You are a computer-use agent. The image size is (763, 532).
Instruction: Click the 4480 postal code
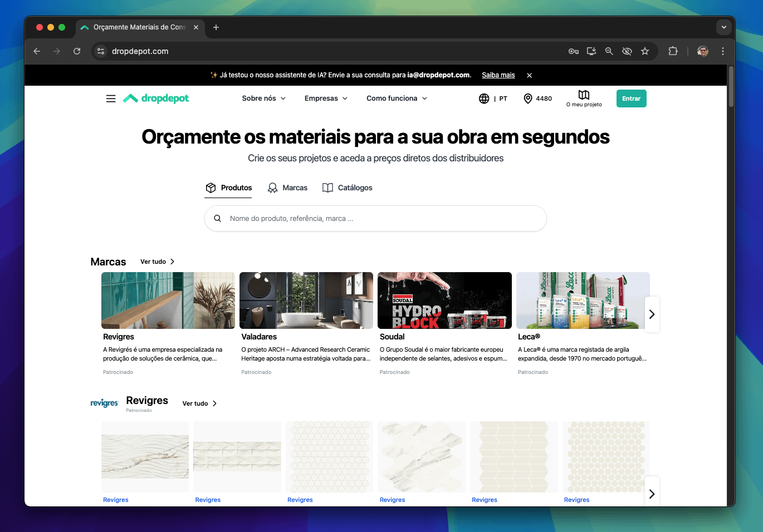click(544, 98)
